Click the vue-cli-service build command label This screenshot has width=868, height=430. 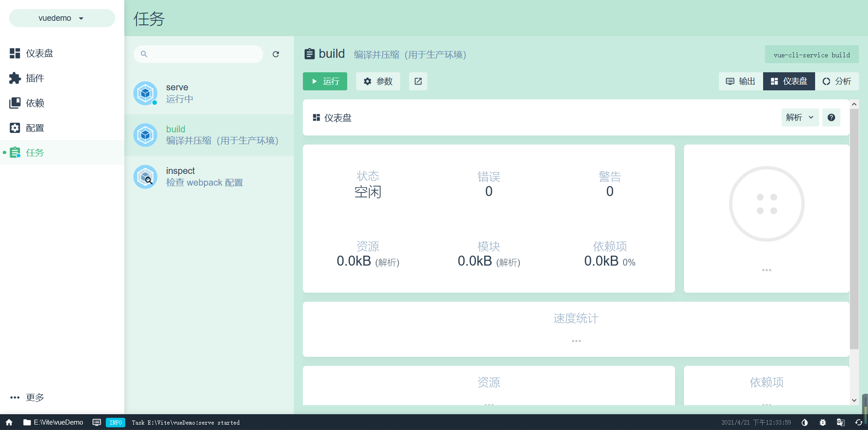pos(812,55)
